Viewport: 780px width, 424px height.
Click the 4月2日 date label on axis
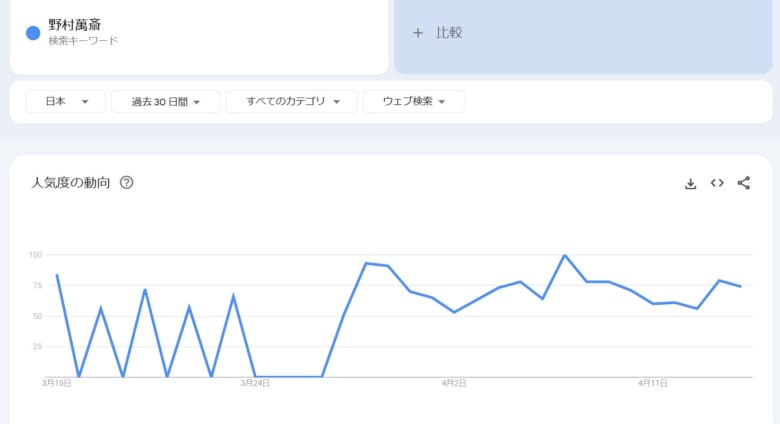click(454, 383)
